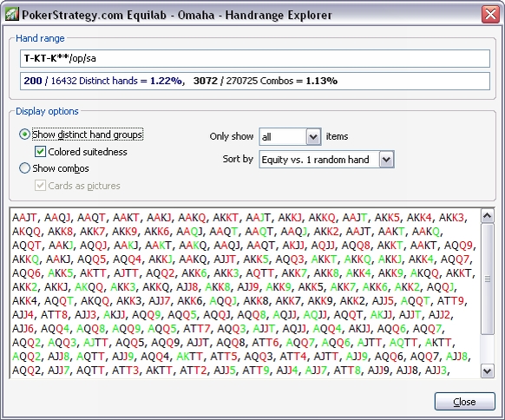
Task: Click the ATT4 hand in the list
Action: pos(293,357)
